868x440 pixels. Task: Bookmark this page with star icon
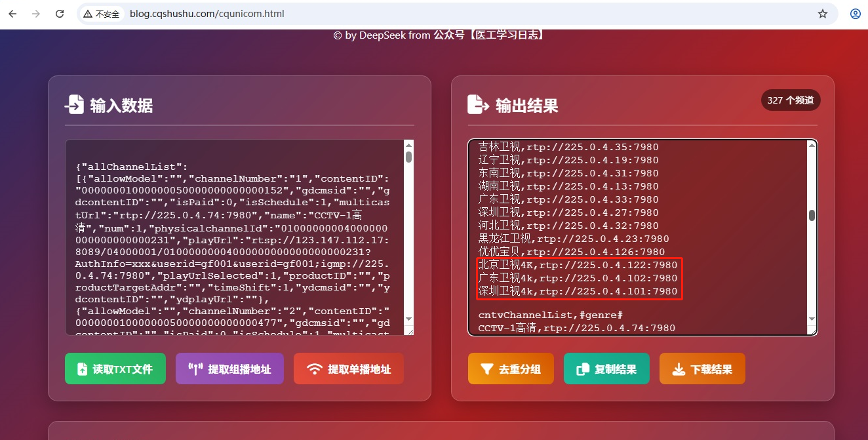822,14
